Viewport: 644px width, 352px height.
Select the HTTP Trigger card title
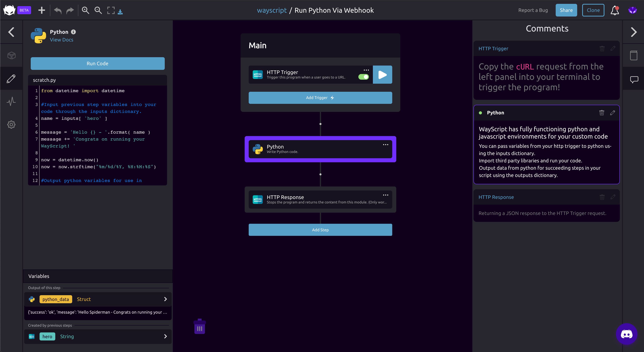[282, 72]
